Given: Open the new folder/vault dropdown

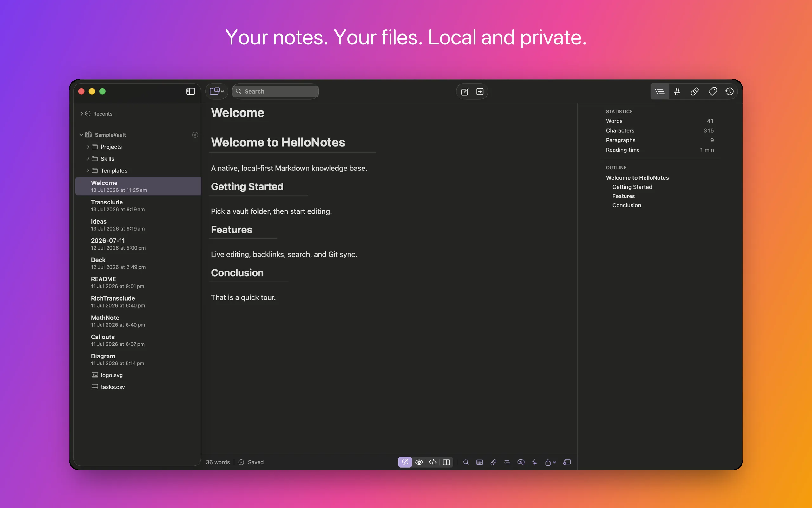Looking at the screenshot, I should click(217, 91).
